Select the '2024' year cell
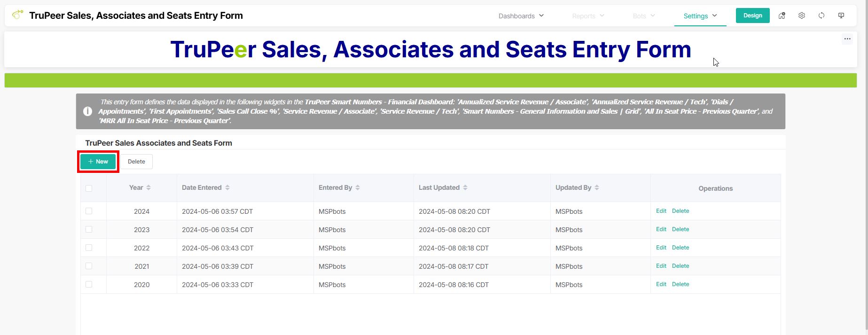 (141, 211)
